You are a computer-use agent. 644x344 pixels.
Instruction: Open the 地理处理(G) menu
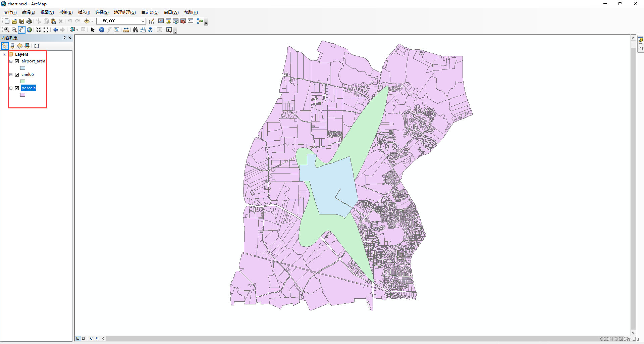coord(125,12)
